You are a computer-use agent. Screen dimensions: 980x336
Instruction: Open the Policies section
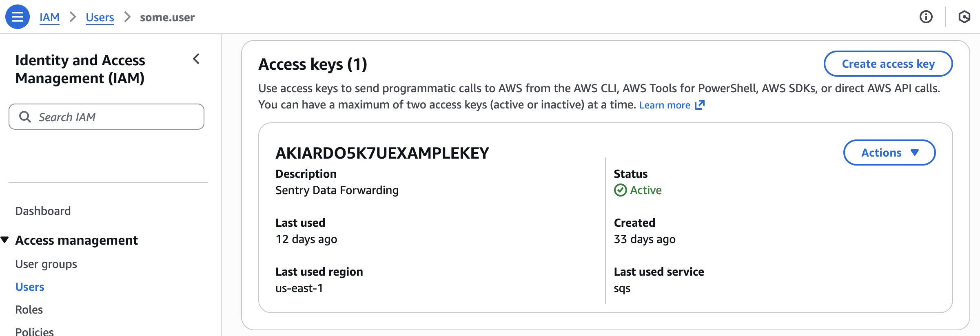coord(34,331)
